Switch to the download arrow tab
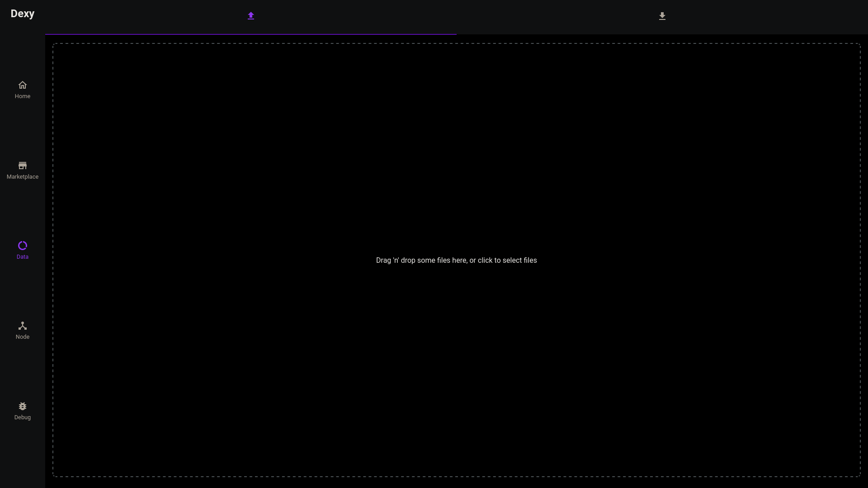868x488 pixels. tap(662, 16)
